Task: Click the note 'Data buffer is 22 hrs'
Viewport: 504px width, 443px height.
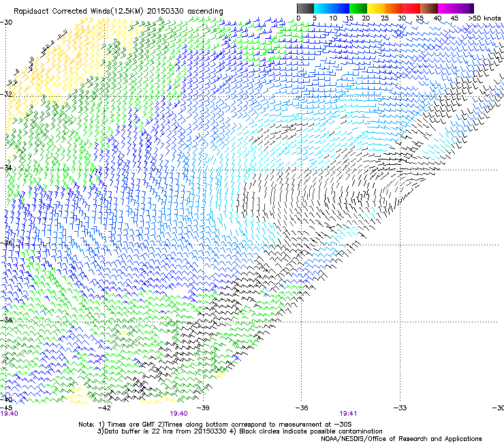Action: [139, 431]
